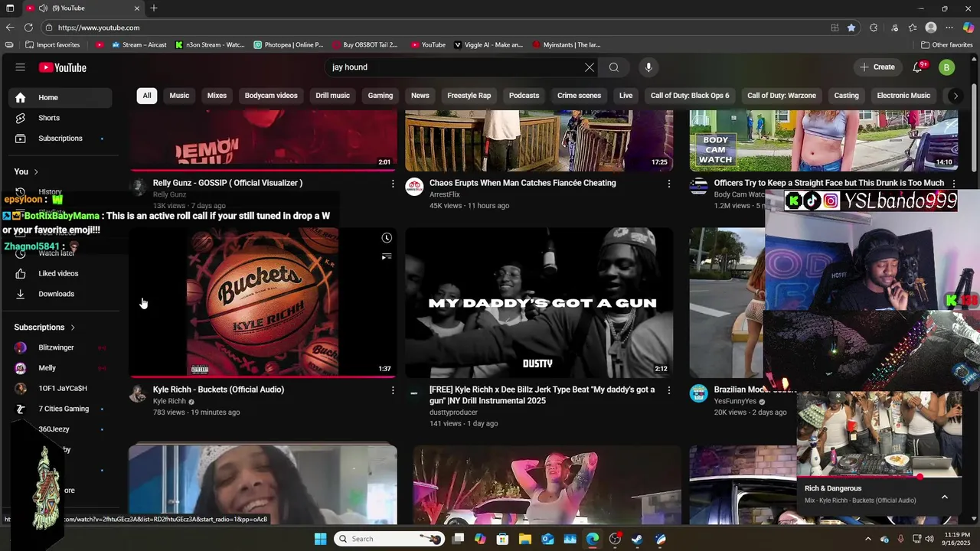Open more options for Jerk Type Beat video
Image resolution: width=980 pixels, height=551 pixels.
[x=668, y=390]
